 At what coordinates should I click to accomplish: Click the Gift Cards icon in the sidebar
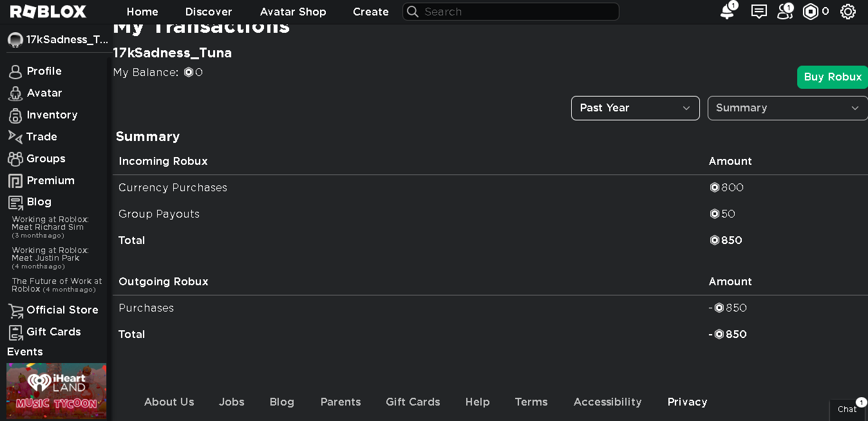15,332
